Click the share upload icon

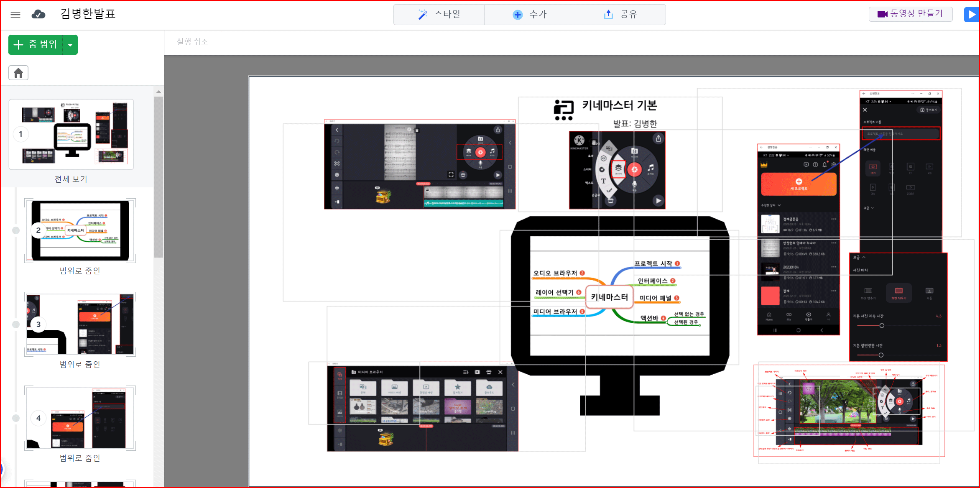608,15
